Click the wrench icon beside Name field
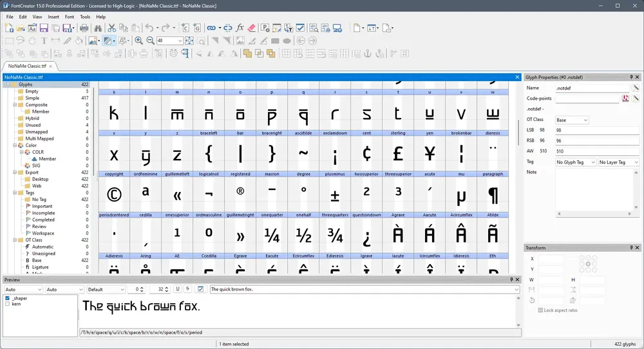The height and width of the screenshot is (349, 644). (x=636, y=88)
